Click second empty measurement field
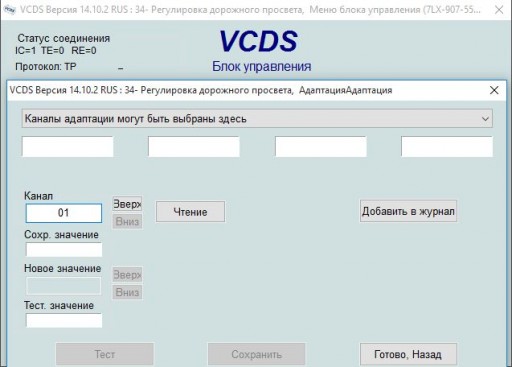The height and width of the screenshot is (367, 512). 194,146
